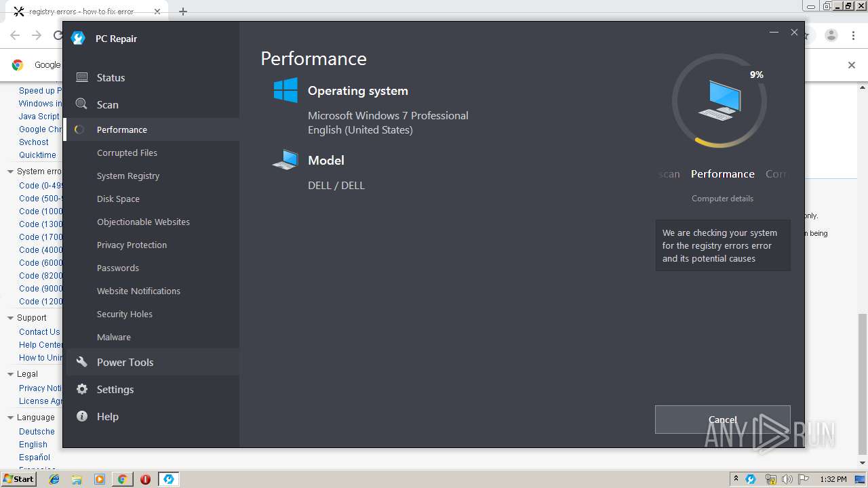Go to Objectionable Websites item
Viewport: 868px width, 488px height.
click(143, 222)
